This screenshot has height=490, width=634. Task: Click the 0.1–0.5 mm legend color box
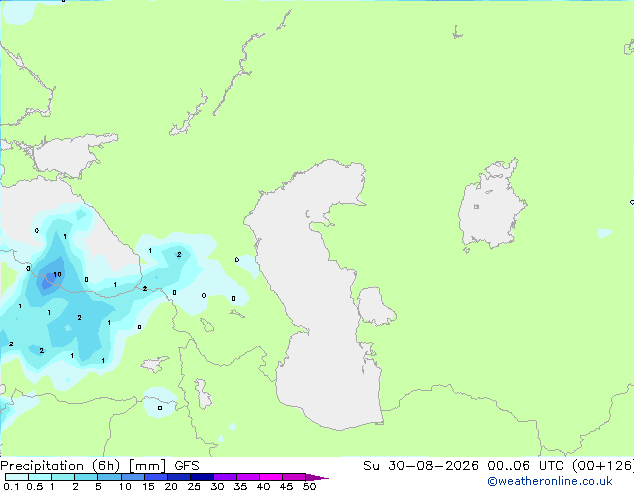coord(17,477)
